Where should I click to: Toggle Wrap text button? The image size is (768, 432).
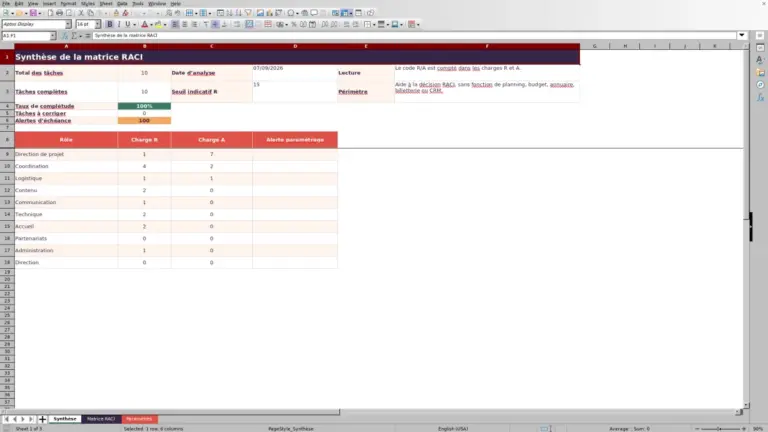pos(237,24)
